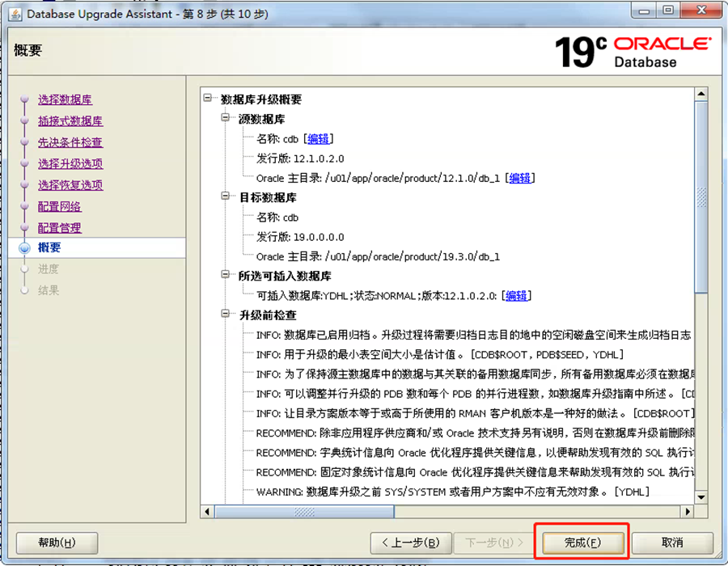Viewport: 728px width, 566px height.
Task: Click the 选择恢复选项 step indicator dot
Action: (x=24, y=184)
